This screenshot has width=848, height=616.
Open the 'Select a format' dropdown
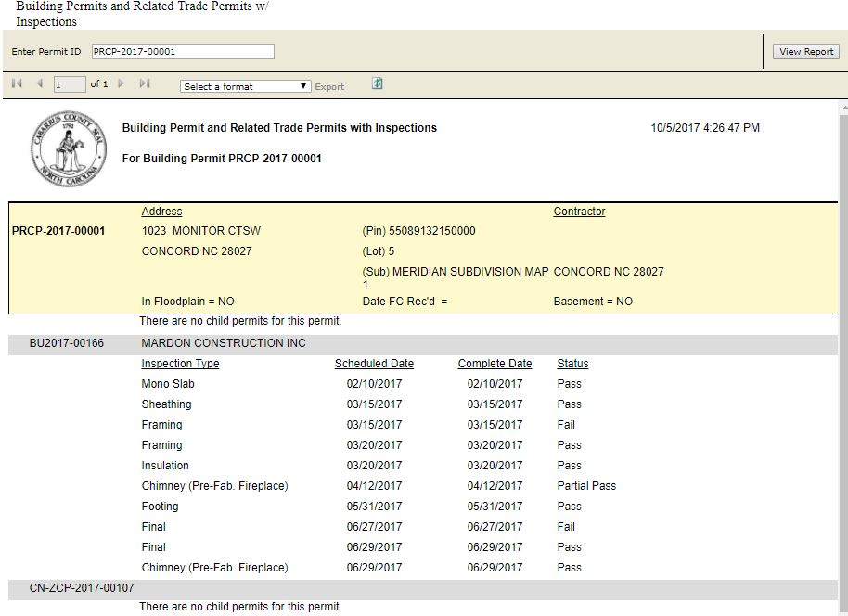click(x=245, y=86)
